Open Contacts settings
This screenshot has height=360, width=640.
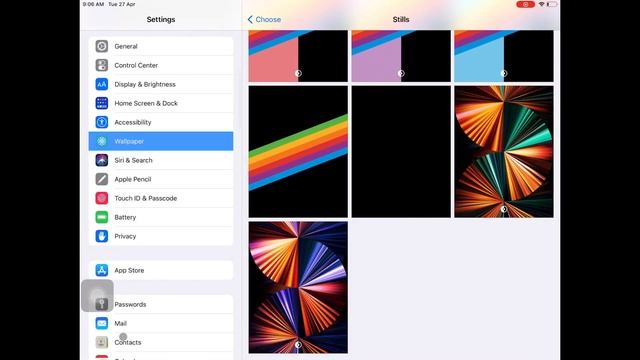tap(161, 342)
